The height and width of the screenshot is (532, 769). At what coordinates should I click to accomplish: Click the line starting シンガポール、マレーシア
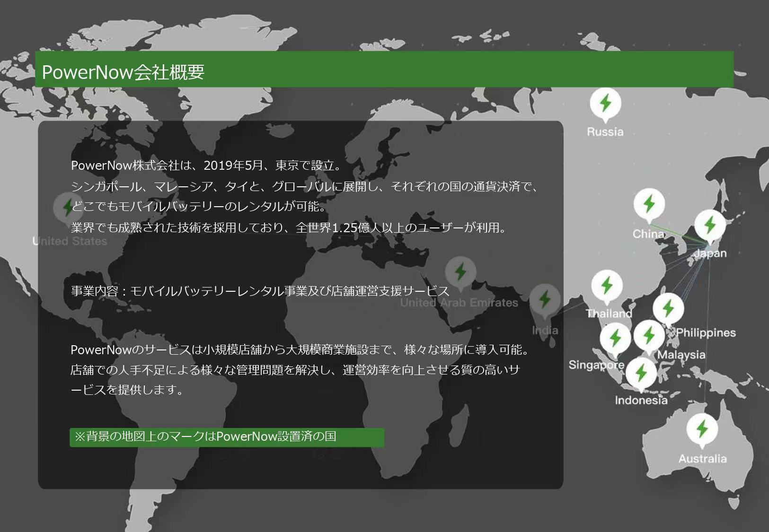click(x=305, y=186)
